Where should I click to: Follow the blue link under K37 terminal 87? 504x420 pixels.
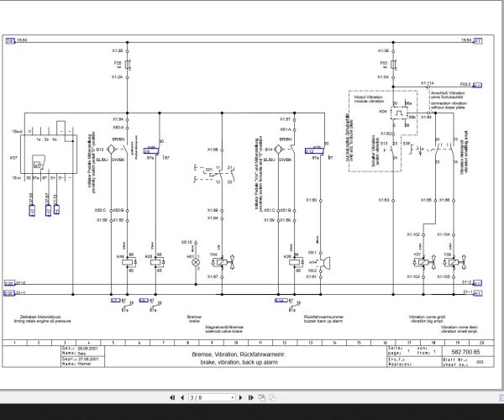click(x=48, y=211)
